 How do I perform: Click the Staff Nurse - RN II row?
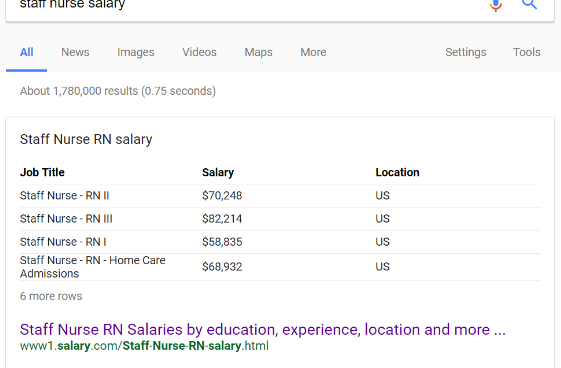tap(280, 196)
